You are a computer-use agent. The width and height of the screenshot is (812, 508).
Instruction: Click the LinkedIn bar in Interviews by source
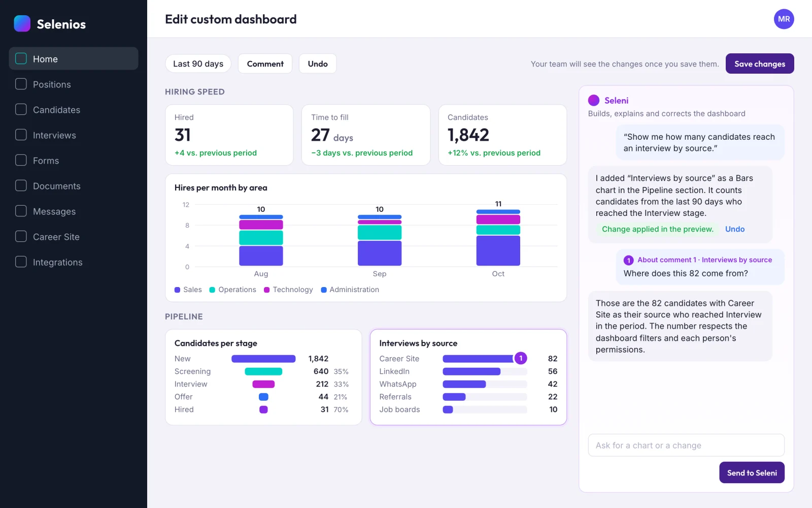[x=471, y=371]
